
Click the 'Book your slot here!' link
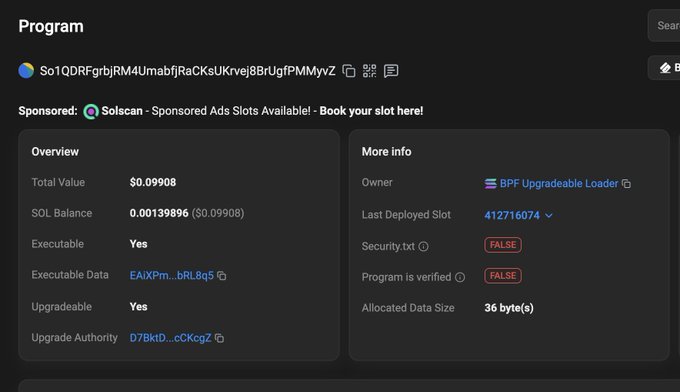(371, 111)
